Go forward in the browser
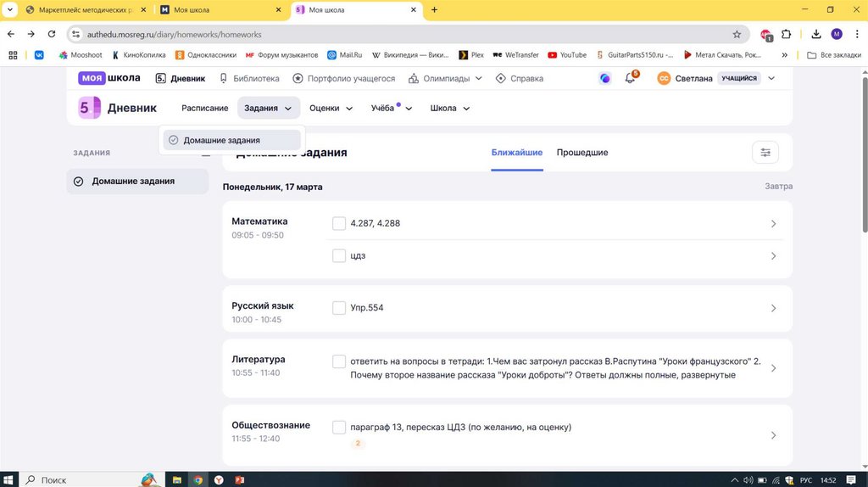868x487 pixels. tap(31, 34)
